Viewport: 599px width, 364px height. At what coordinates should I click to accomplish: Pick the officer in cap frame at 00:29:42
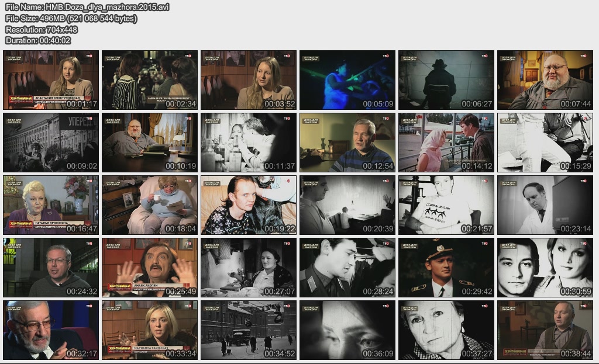click(x=446, y=268)
